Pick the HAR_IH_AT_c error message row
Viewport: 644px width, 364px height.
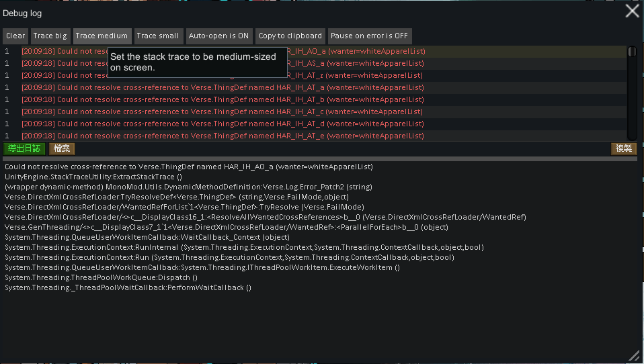pyautogui.click(x=222, y=111)
